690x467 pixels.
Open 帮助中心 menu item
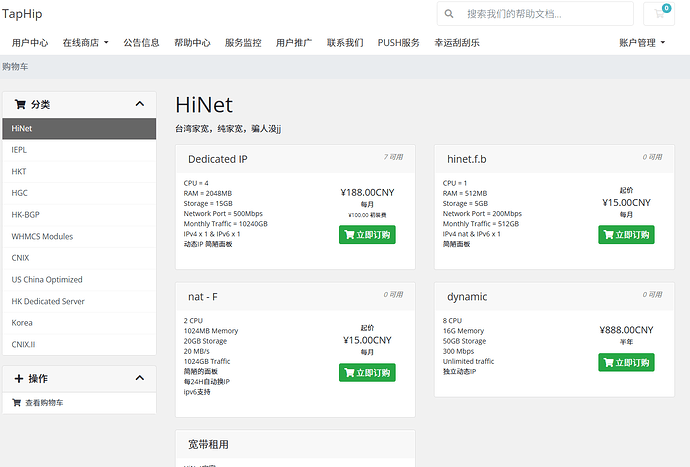pyautogui.click(x=192, y=43)
